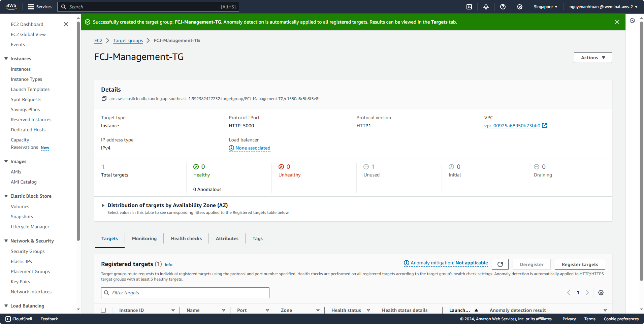Click the Register targets button
This screenshot has width=644, height=324.
point(579,264)
